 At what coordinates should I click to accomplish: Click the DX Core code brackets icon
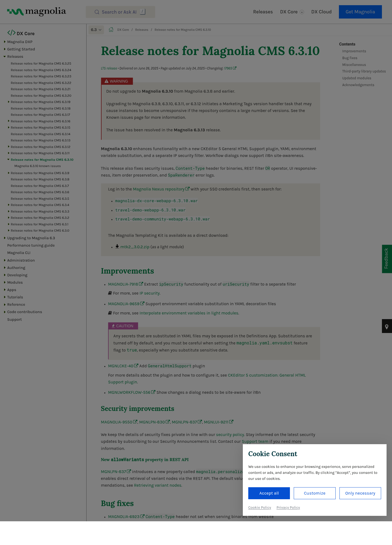click(11, 33)
